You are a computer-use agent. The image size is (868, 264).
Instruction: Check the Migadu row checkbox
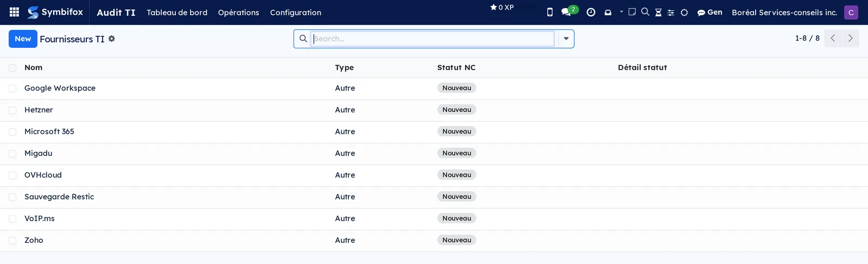(12, 153)
